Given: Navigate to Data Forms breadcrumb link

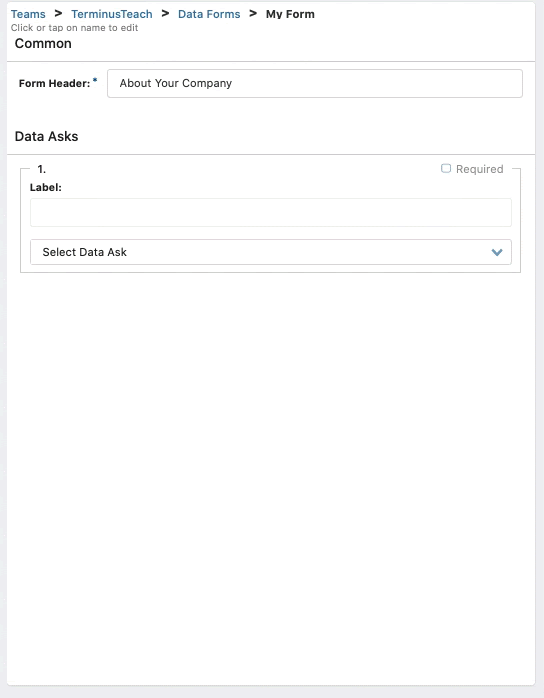Looking at the screenshot, I should [209, 14].
